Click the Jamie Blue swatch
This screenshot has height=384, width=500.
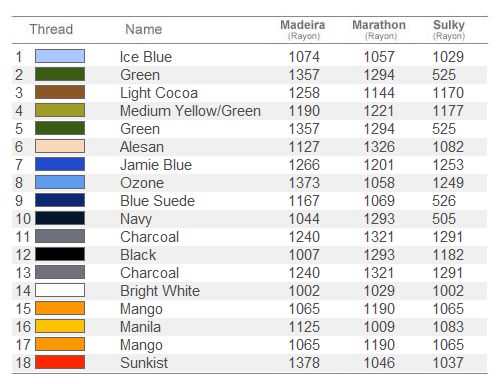(60, 164)
